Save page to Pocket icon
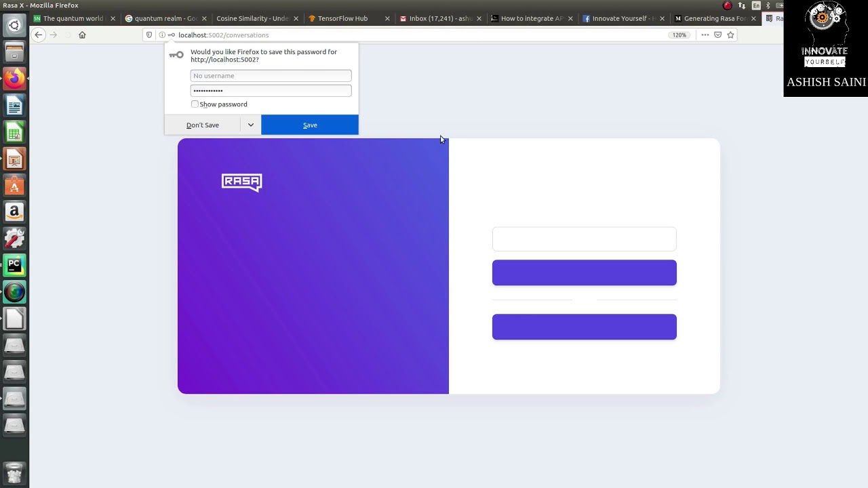The image size is (868, 488). [717, 35]
